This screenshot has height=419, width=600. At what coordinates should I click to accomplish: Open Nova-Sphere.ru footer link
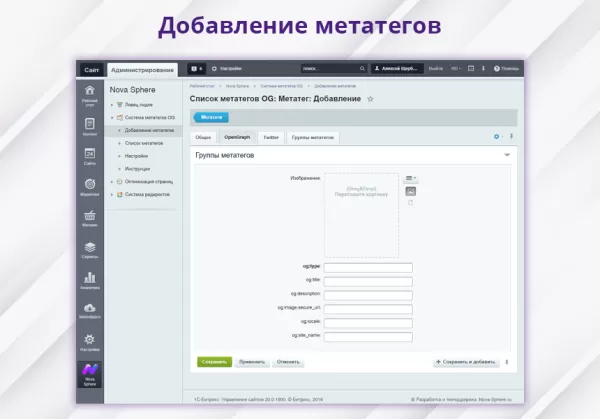click(495, 399)
